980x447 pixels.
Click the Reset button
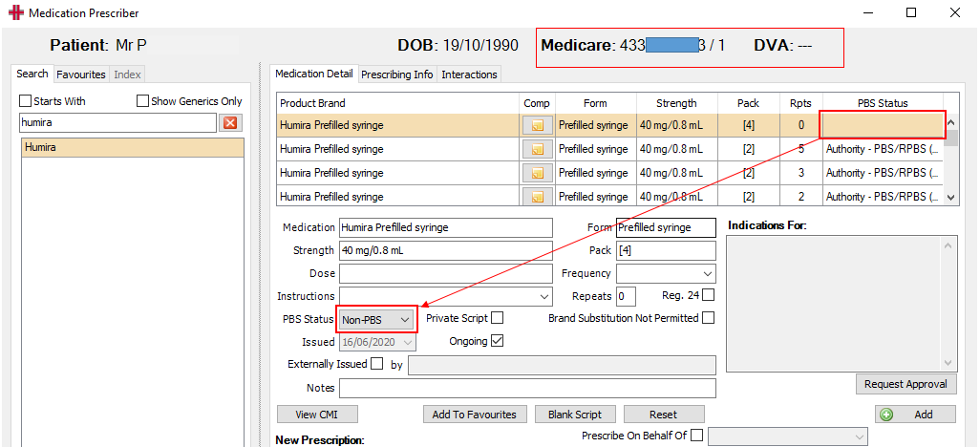(664, 415)
